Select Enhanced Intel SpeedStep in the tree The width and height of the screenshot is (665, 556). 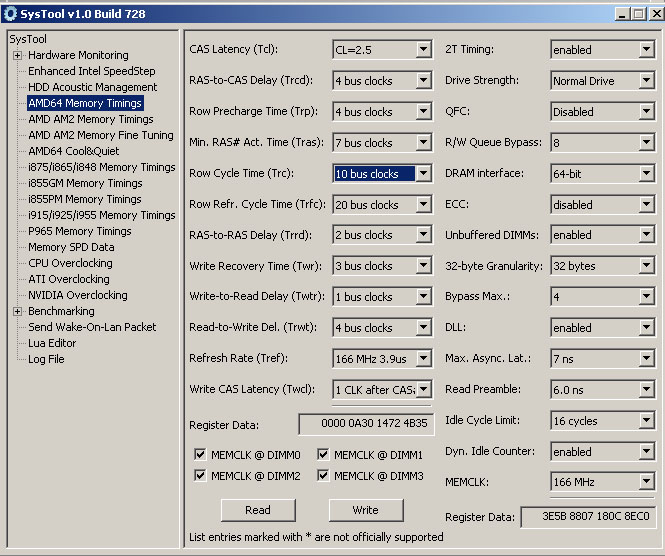pyautogui.click(x=92, y=71)
